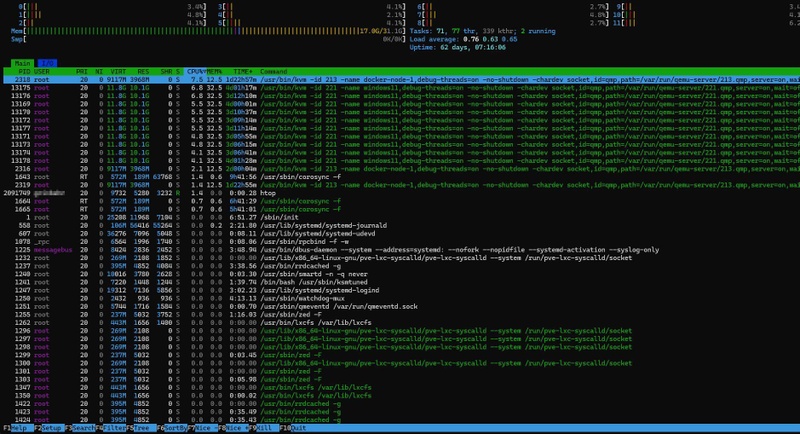Sort by the CPU% column header

tap(196, 72)
